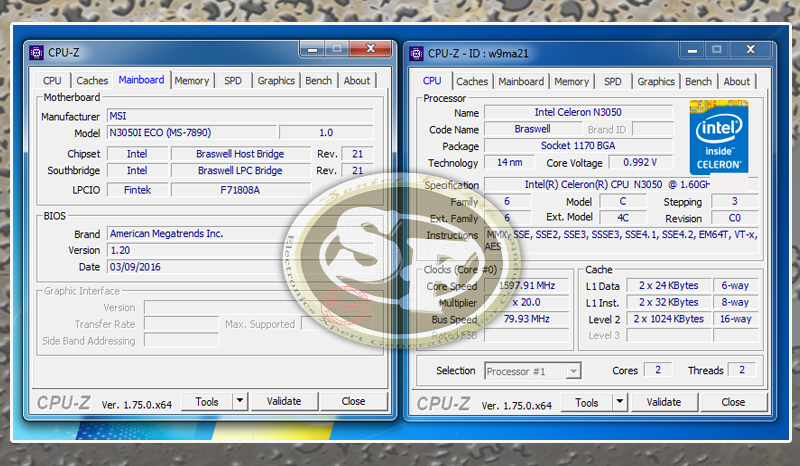Open the Processor #1 selection dropdown
The height and width of the screenshot is (466, 800).
[532, 371]
